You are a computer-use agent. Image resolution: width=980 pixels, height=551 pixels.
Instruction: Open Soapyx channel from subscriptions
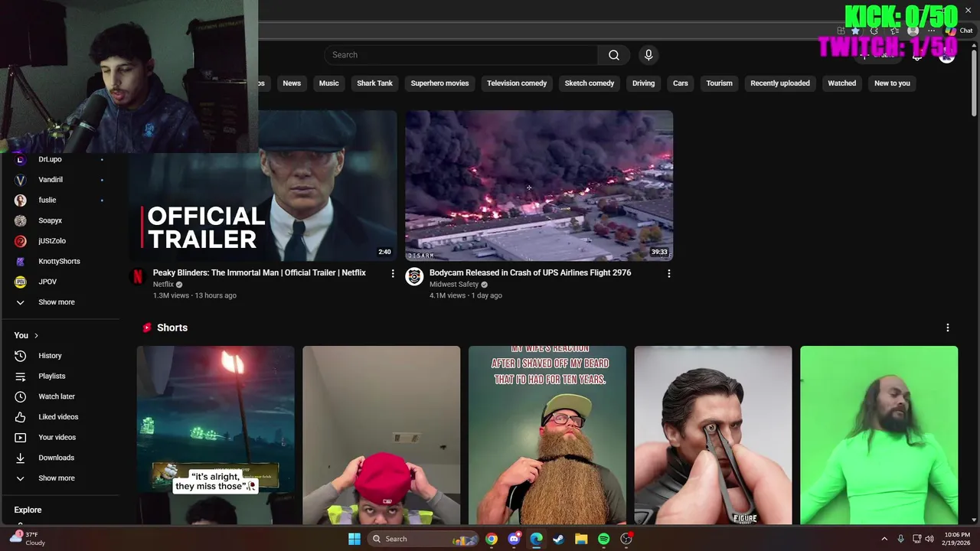(x=51, y=220)
